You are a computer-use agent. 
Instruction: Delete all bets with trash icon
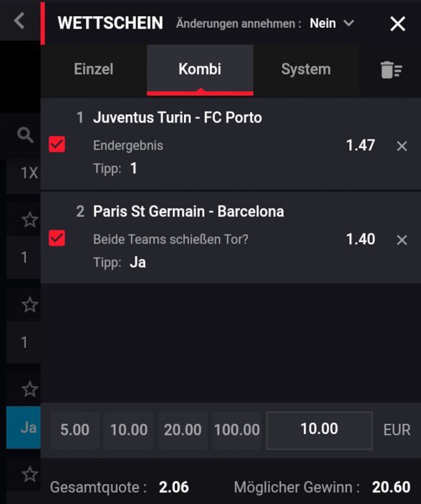point(391,70)
